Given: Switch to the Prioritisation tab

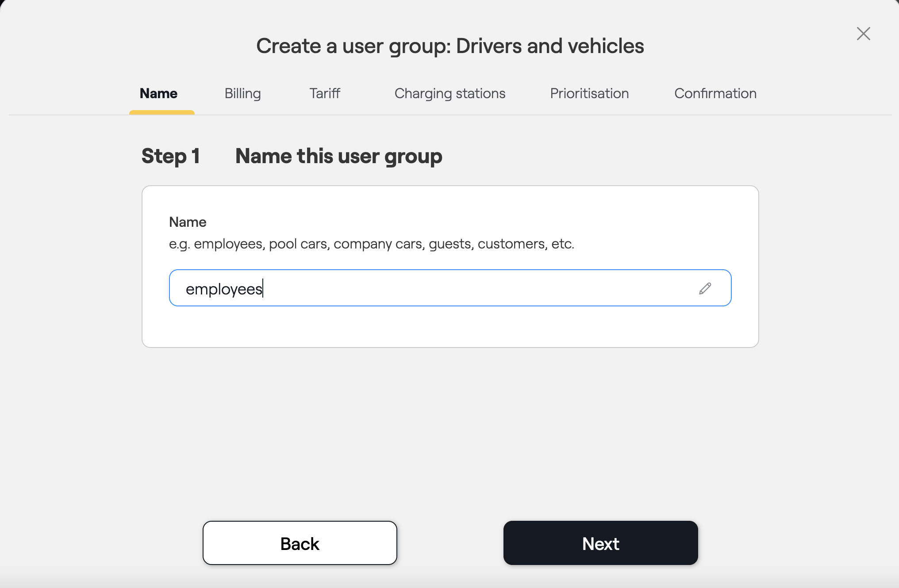Looking at the screenshot, I should click(589, 93).
